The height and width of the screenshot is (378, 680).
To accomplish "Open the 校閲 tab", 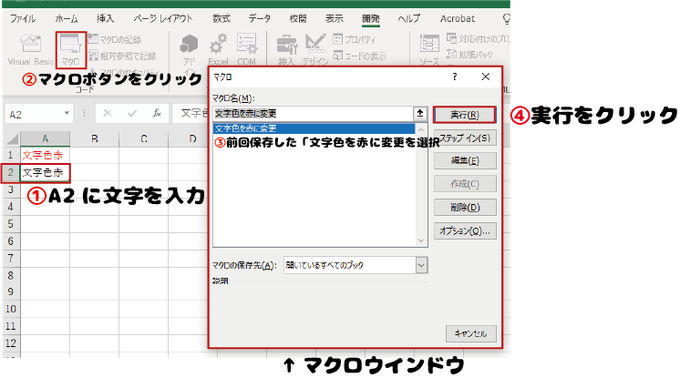I will [x=298, y=19].
